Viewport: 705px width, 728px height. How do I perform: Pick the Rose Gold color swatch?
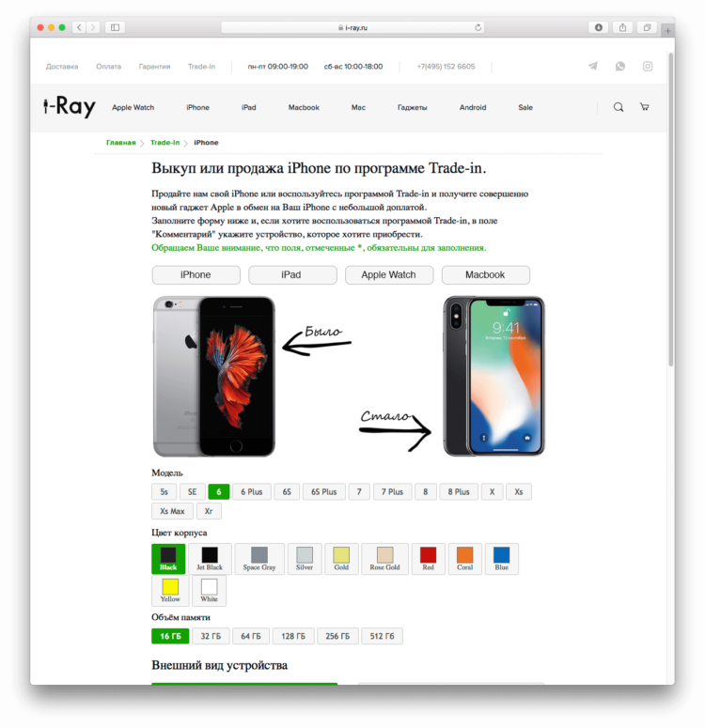pyautogui.click(x=384, y=559)
